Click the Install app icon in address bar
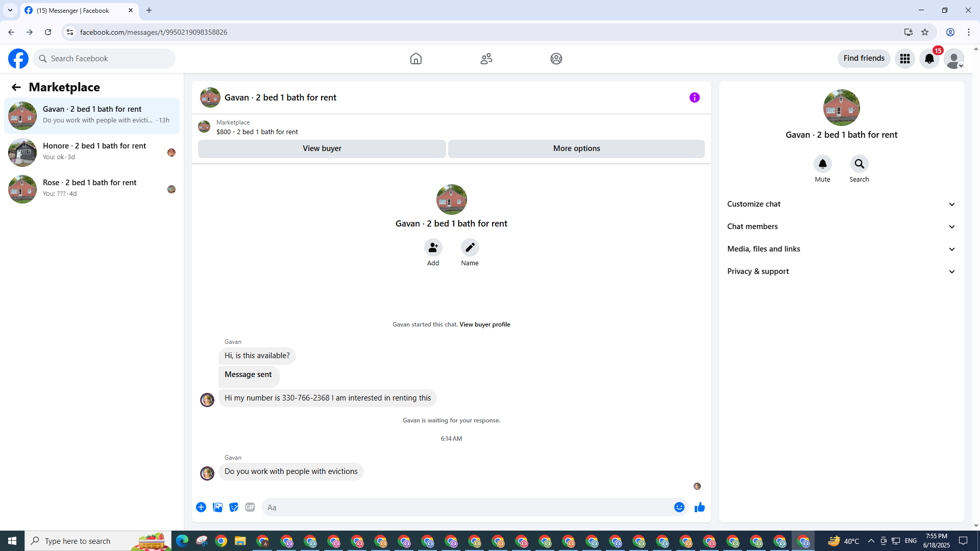The height and width of the screenshot is (551, 980). (x=908, y=32)
